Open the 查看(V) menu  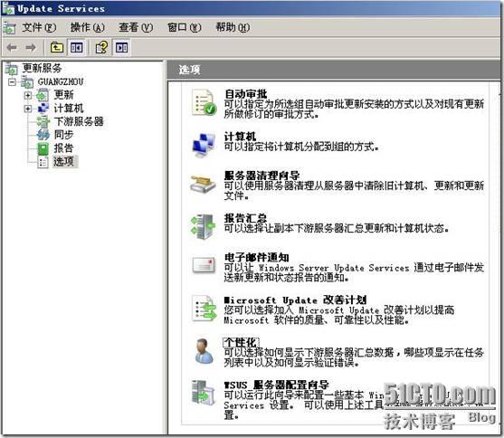point(136,28)
